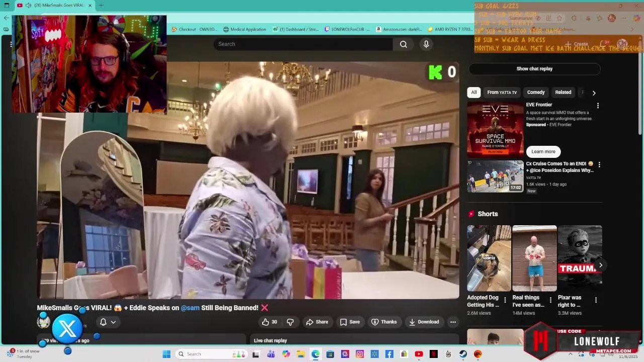Open a new browser tab

coord(101,6)
